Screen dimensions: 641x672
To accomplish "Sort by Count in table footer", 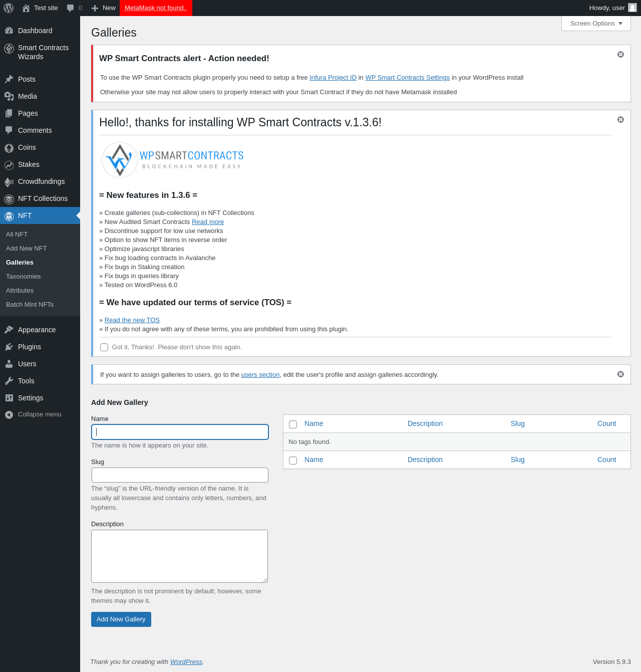I will tap(606, 460).
